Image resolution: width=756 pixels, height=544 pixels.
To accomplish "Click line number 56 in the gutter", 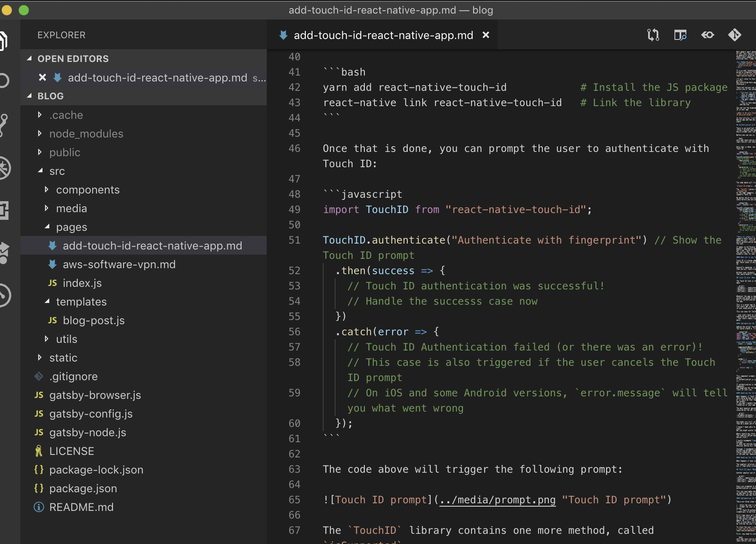I will click(x=294, y=332).
